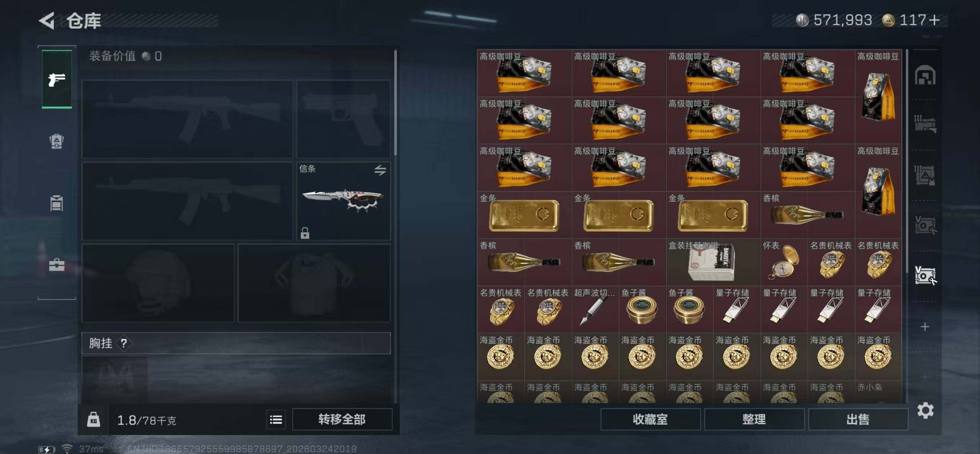Open the briefcase safe-box sidebar icon
The height and width of the screenshot is (454, 980).
coord(57,264)
